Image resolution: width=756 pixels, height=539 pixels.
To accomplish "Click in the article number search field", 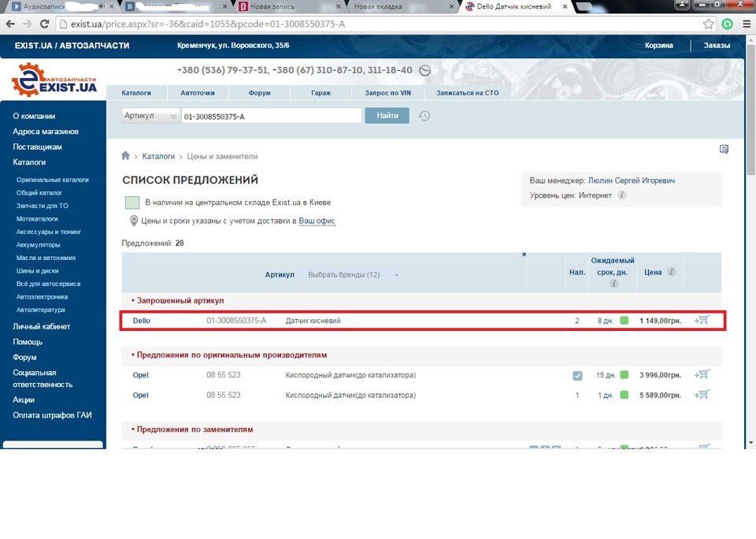I will pos(272,116).
